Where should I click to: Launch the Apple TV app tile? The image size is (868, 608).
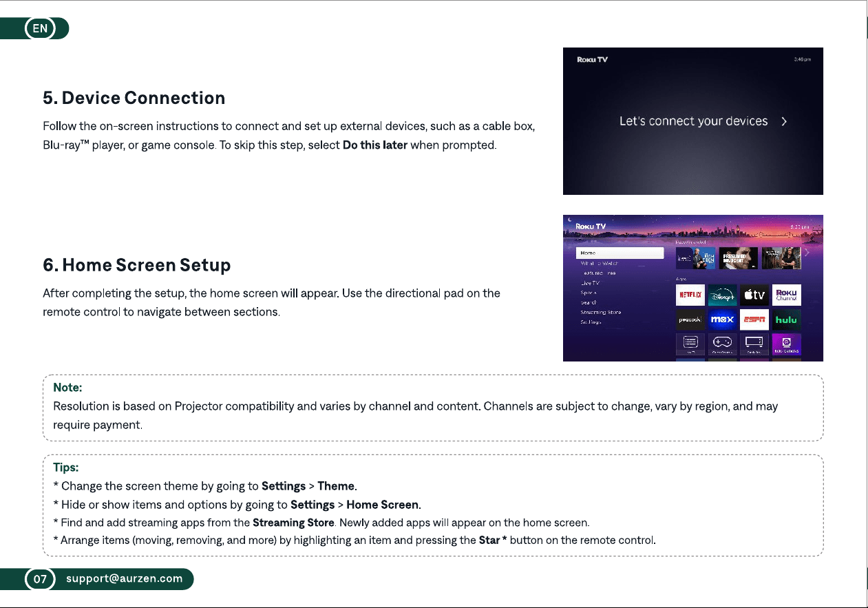pyautogui.click(x=754, y=295)
